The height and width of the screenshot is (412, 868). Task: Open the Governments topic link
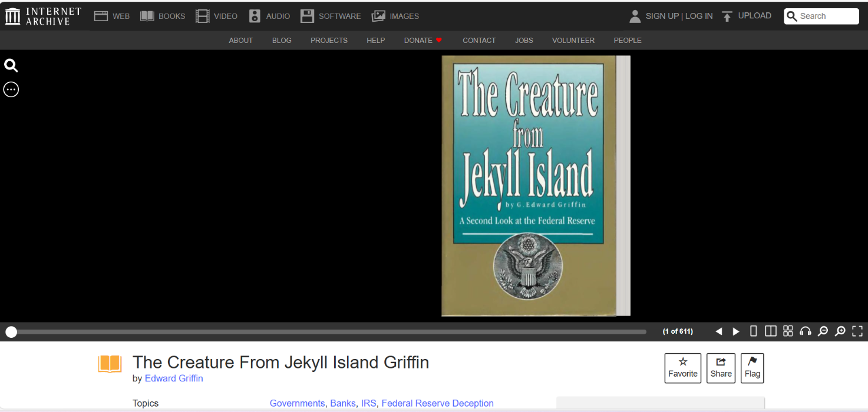[x=297, y=403]
